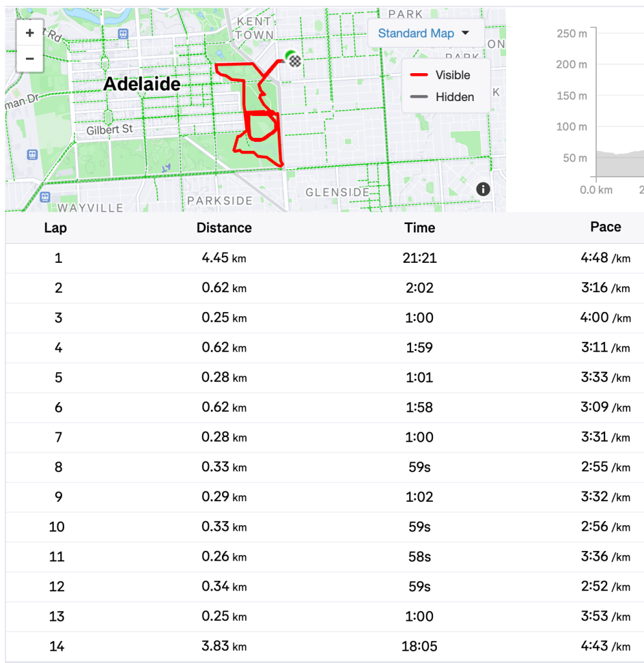Image resolution: width=644 pixels, height=663 pixels.
Task: Select lap 8 row with 2:55 pace
Action: 324,467
